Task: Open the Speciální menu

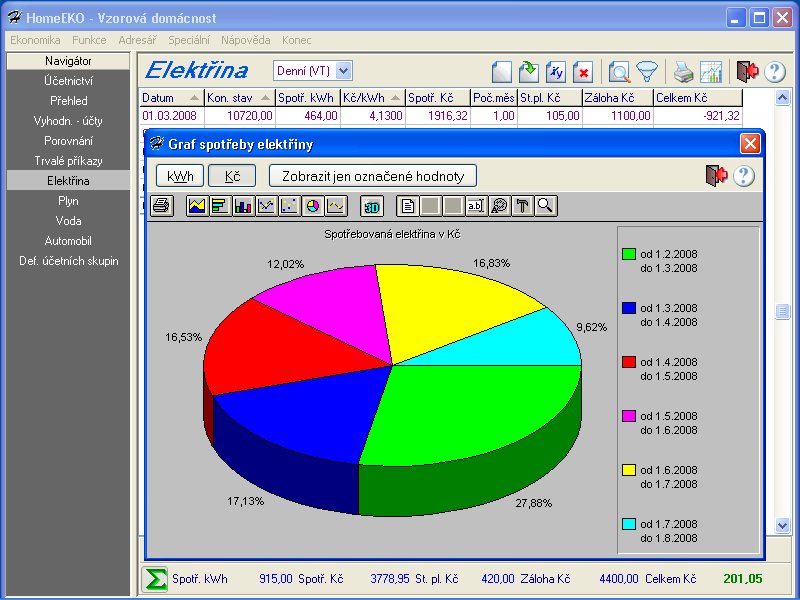Action: 189,40
